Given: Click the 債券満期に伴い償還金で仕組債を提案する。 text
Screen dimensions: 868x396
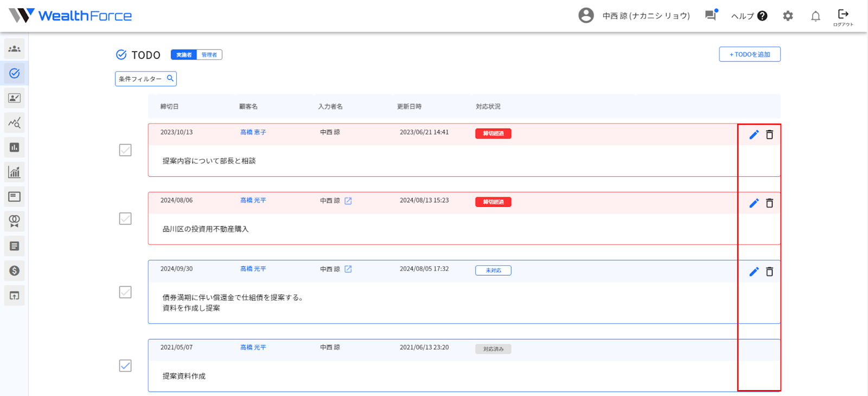Looking at the screenshot, I should (x=234, y=298).
